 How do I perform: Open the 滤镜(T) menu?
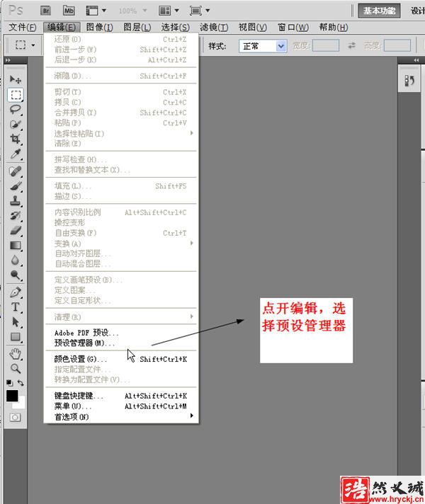coord(214,28)
